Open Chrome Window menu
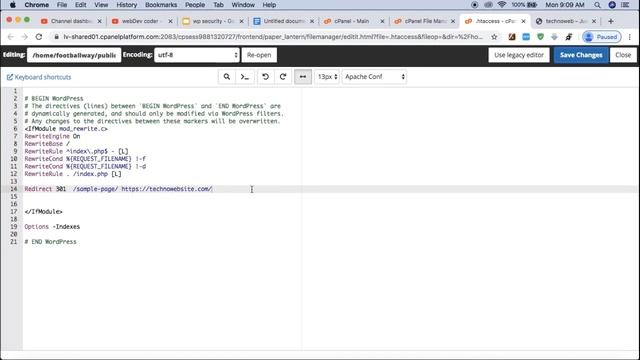 click(243, 5)
